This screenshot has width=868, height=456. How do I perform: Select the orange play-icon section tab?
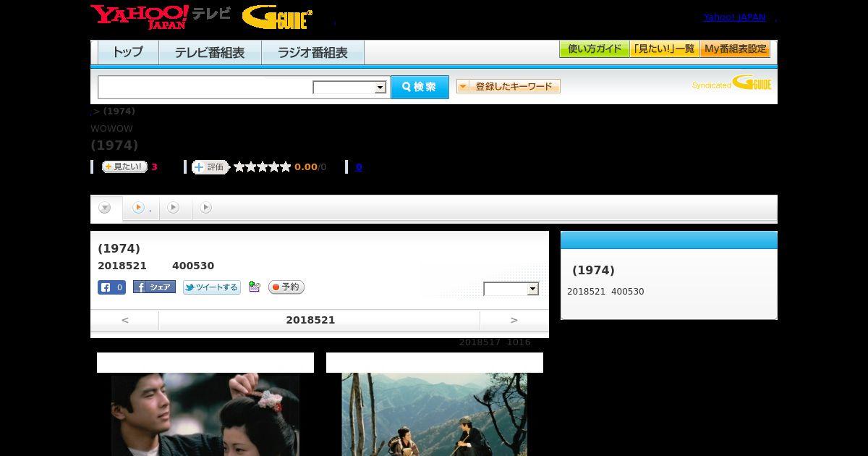[x=141, y=208]
